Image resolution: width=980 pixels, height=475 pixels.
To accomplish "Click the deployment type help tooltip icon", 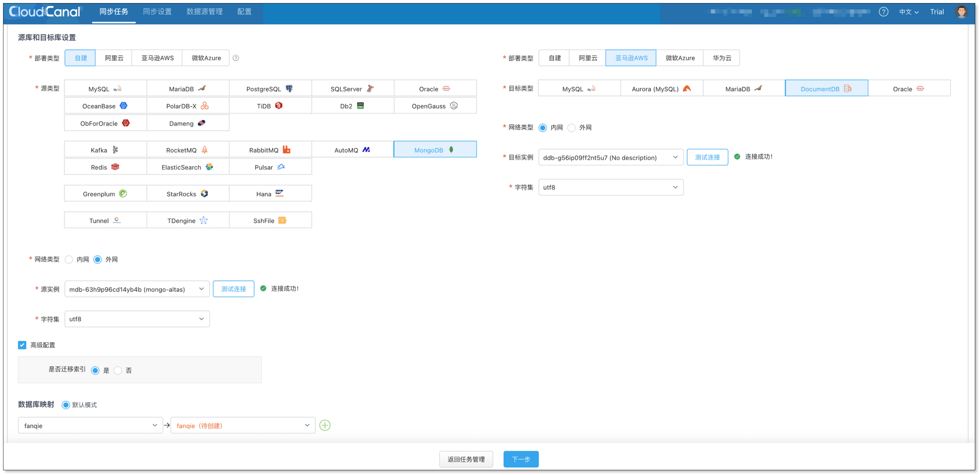I will pyautogui.click(x=236, y=58).
